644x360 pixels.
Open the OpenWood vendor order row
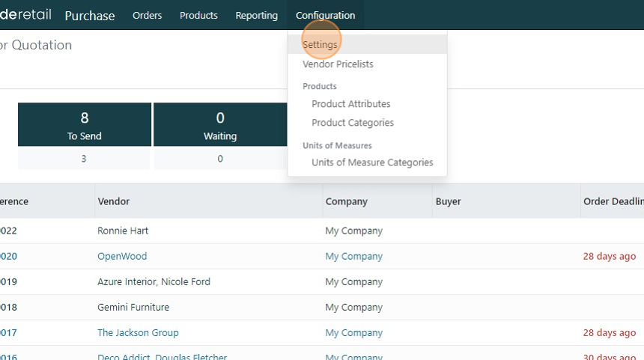point(122,256)
